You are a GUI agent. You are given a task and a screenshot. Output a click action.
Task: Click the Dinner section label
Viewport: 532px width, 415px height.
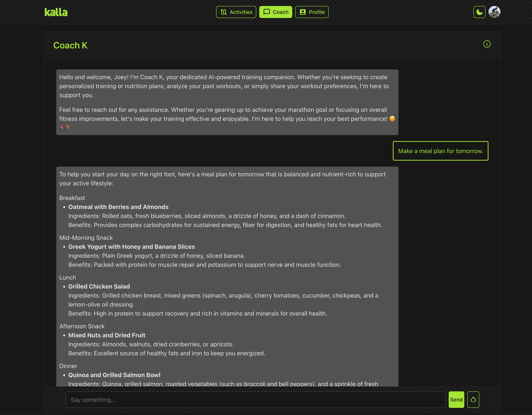click(x=68, y=366)
